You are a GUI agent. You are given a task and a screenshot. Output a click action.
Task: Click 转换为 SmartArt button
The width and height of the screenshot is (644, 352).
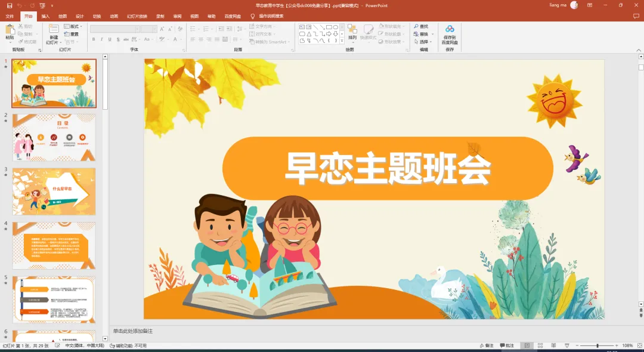click(x=270, y=42)
